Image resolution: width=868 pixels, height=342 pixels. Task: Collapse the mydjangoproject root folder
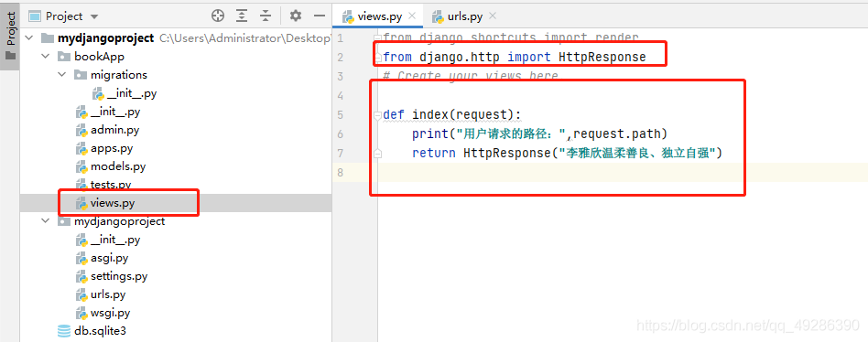coord(29,38)
